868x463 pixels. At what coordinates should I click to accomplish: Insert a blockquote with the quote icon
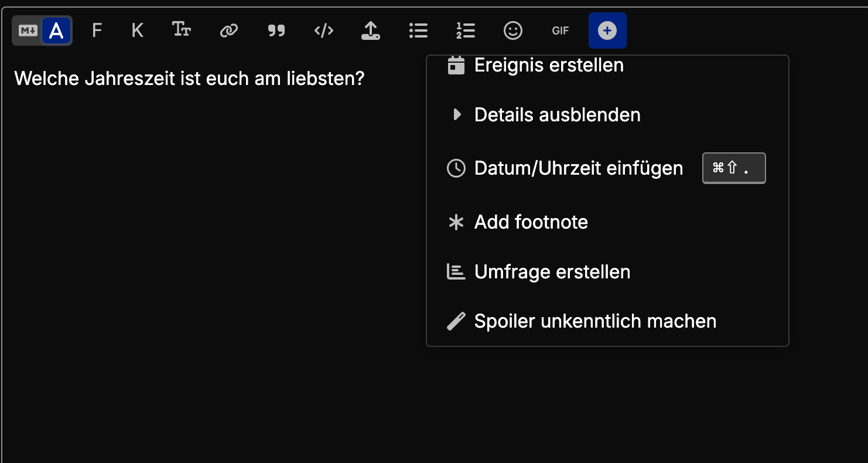[x=276, y=30]
